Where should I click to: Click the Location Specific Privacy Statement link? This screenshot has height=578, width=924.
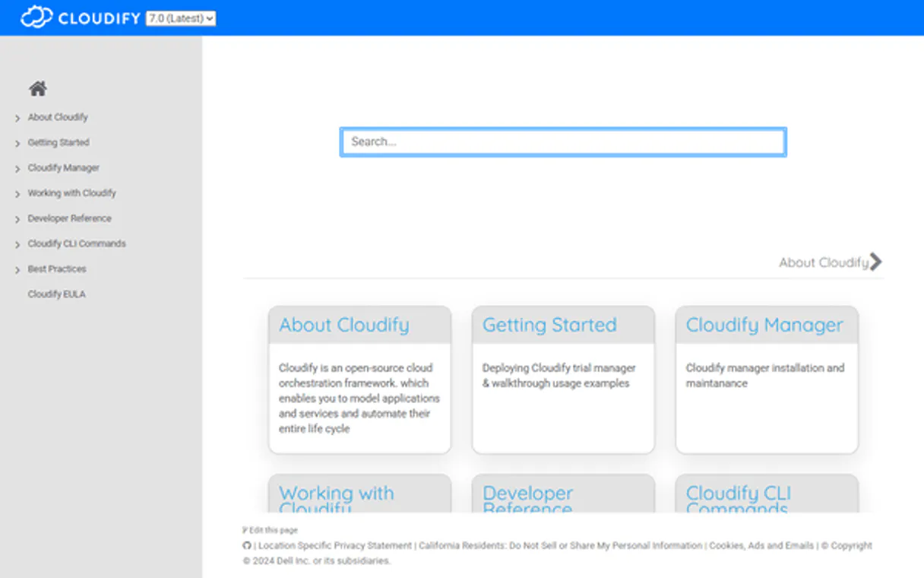click(x=334, y=545)
